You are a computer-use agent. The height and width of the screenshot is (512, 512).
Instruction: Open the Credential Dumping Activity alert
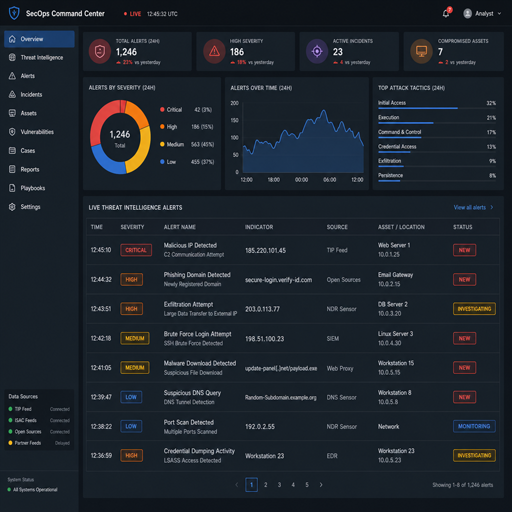tap(199, 451)
